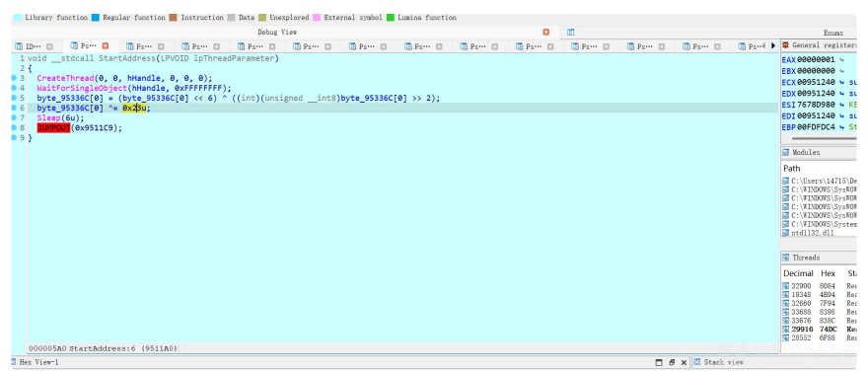Select thread 33676 row
Screen dimensions: 868x373
tap(820, 321)
